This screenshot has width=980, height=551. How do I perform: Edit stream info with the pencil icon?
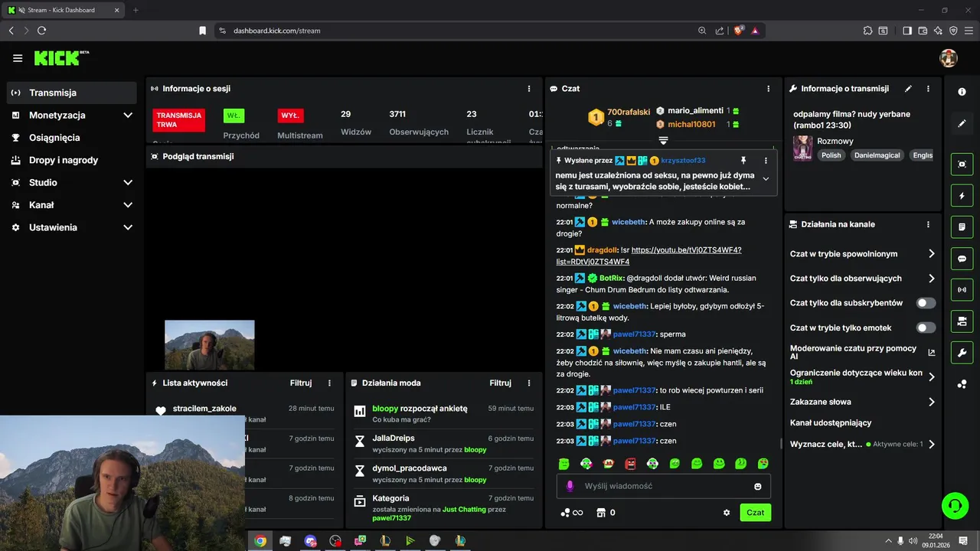coord(908,89)
